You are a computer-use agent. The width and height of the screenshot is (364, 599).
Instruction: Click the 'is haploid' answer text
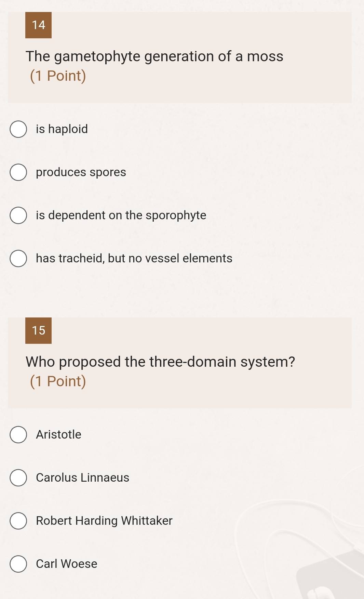coord(62,129)
